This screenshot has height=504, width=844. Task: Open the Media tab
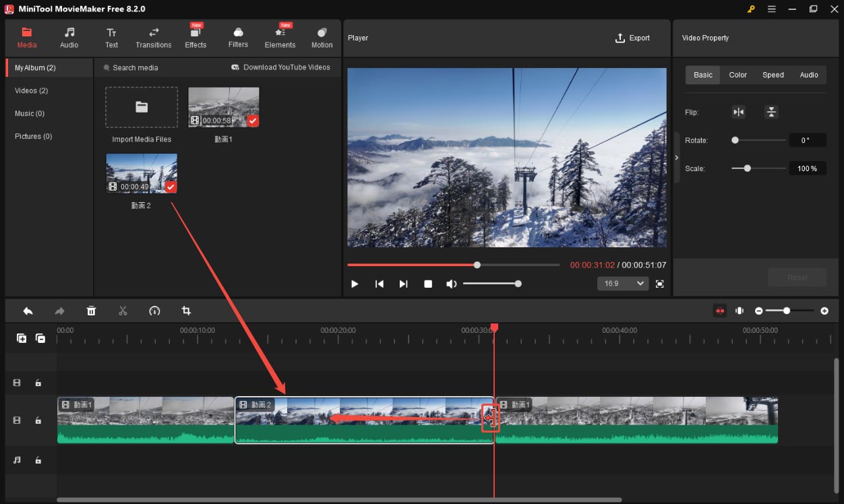click(x=27, y=38)
